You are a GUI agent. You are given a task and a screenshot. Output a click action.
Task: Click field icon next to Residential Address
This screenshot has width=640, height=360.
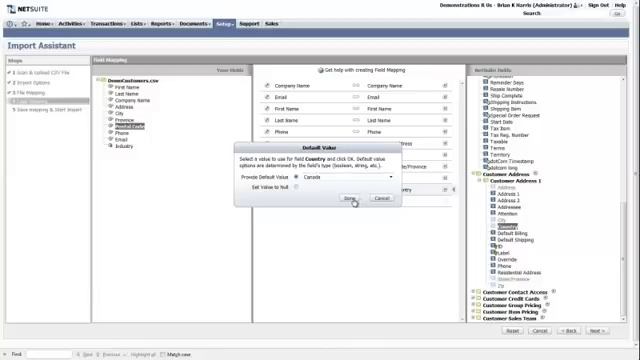(493, 272)
